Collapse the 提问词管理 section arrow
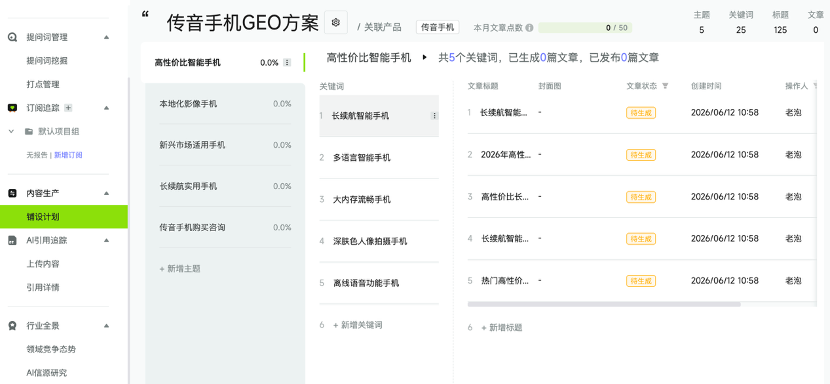Screen dimensions: 830x384 tap(106, 37)
